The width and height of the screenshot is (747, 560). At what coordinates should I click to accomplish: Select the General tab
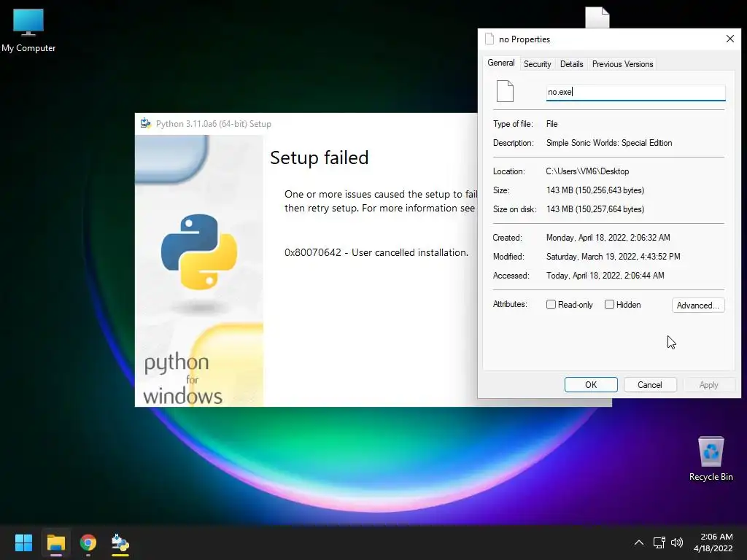pyautogui.click(x=500, y=63)
